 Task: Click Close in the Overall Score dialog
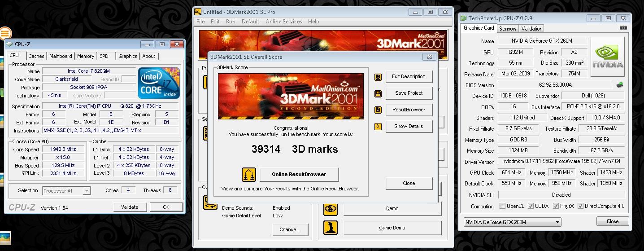coord(409,183)
